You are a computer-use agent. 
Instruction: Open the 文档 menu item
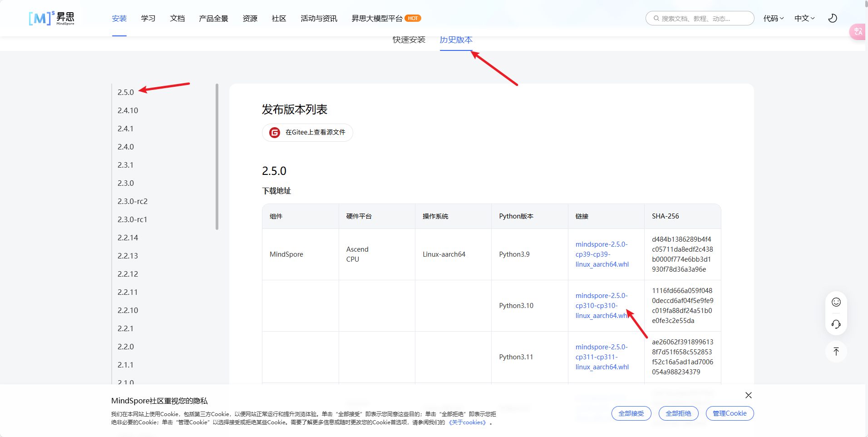click(x=178, y=18)
